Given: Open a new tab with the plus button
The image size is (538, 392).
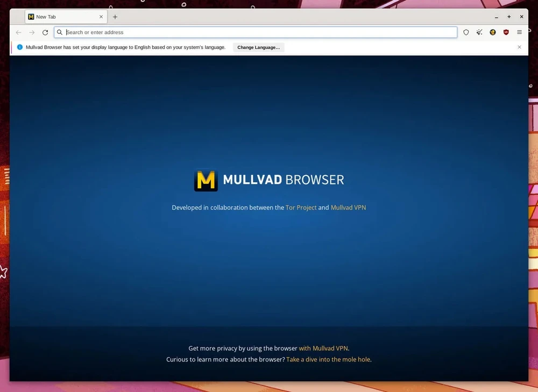Looking at the screenshot, I should [115, 17].
